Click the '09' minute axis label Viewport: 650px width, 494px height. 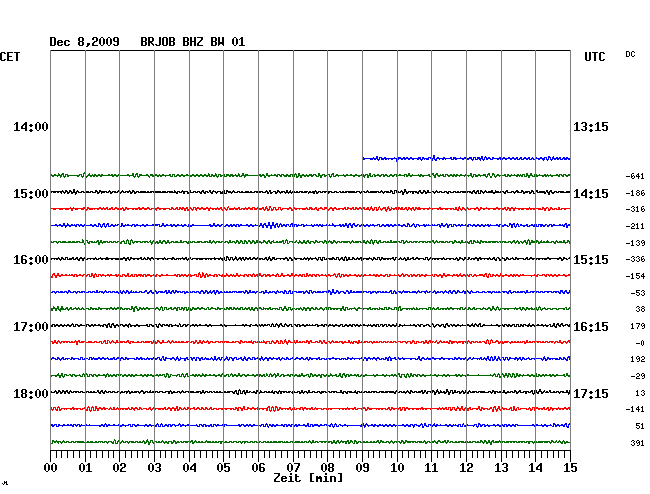tap(362, 468)
